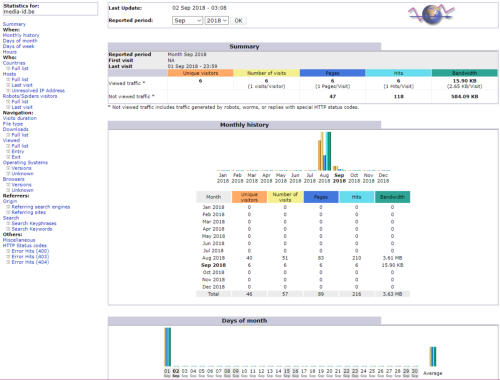Click the AWStats globe logo

click(431, 14)
